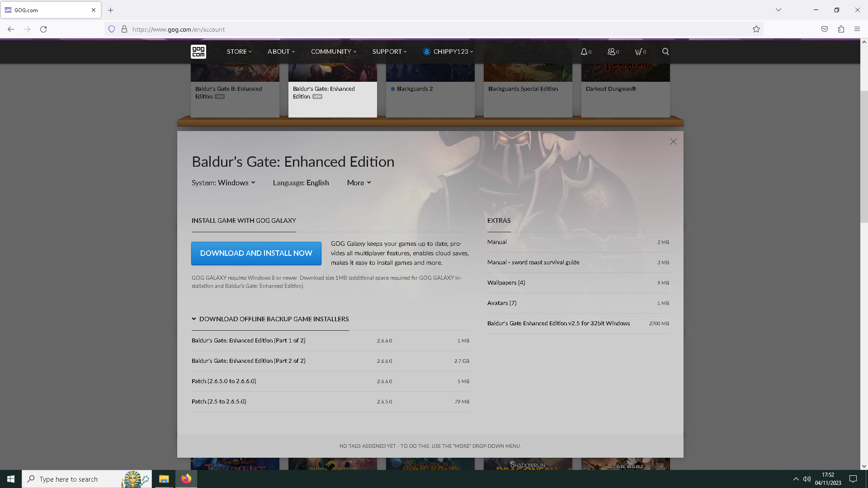The height and width of the screenshot is (488, 868).
Task: Change the System: Windows dropdown
Action: click(223, 183)
